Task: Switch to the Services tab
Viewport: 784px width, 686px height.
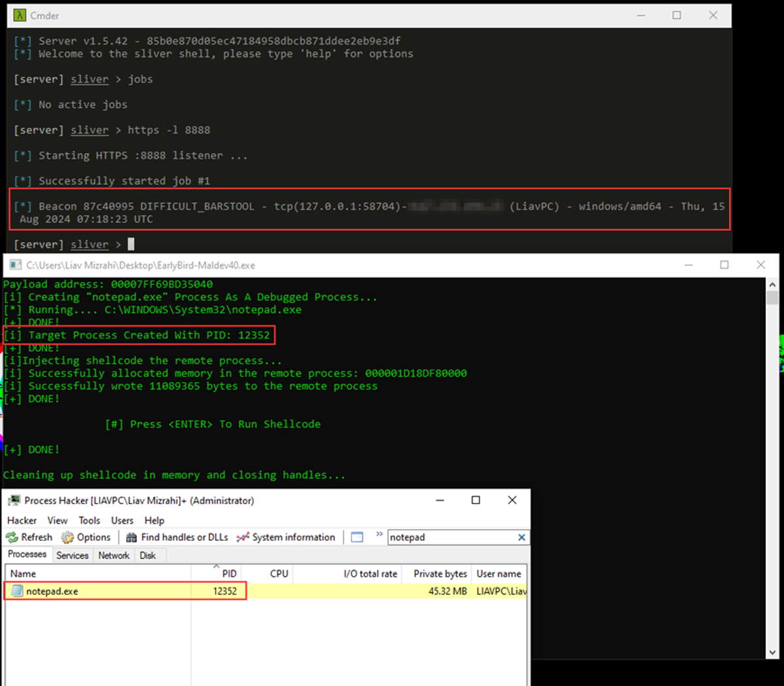Action: pyautogui.click(x=72, y=555)
